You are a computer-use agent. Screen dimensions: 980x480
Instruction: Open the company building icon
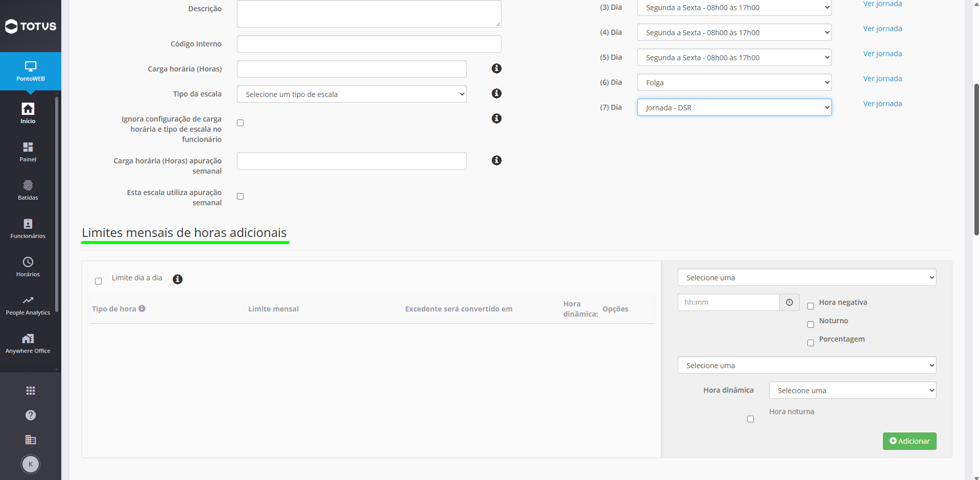tap(31, 440)
